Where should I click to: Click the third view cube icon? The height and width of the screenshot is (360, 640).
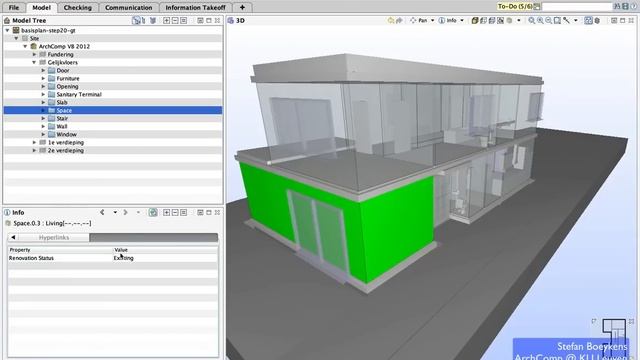tap(492, 20)
